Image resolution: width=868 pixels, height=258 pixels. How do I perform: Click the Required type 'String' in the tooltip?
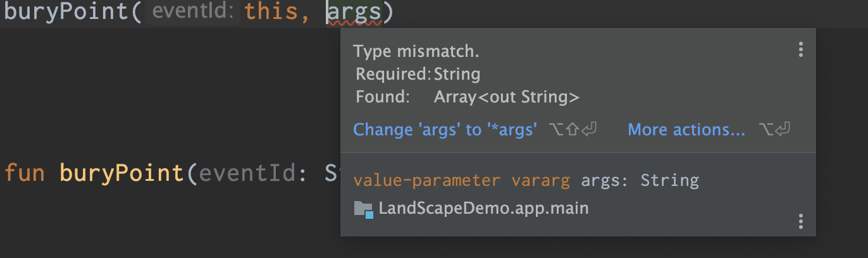point(457,75)
